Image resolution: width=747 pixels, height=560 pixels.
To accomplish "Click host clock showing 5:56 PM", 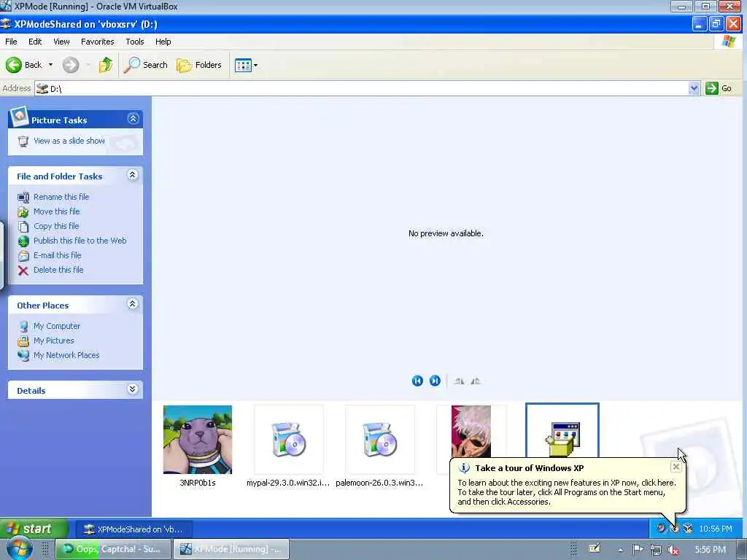I will (711, 550).
